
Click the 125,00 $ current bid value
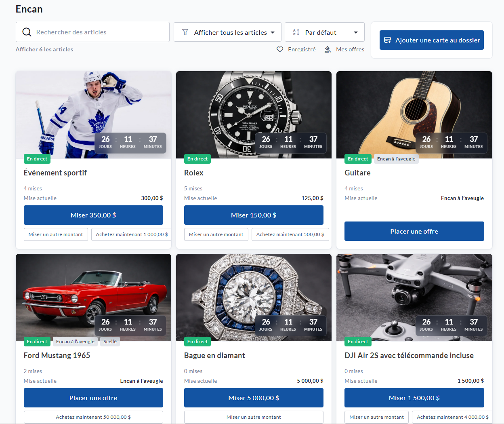(x=313, y=198)
